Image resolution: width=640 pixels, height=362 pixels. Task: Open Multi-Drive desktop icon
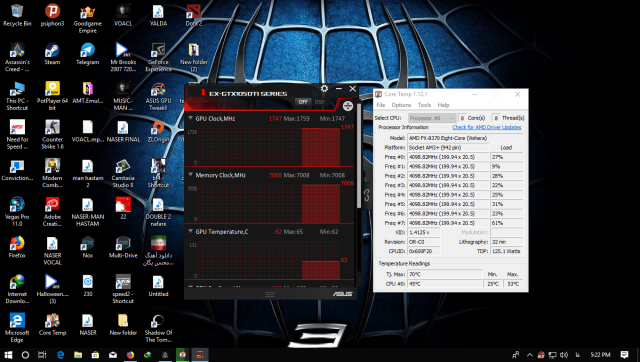click(x=123, y=247)
